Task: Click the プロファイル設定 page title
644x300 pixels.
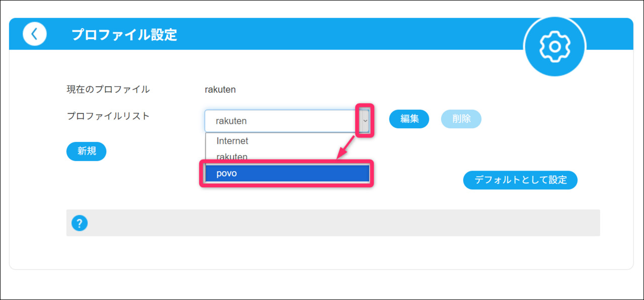Action: click(x=124, y=35)
